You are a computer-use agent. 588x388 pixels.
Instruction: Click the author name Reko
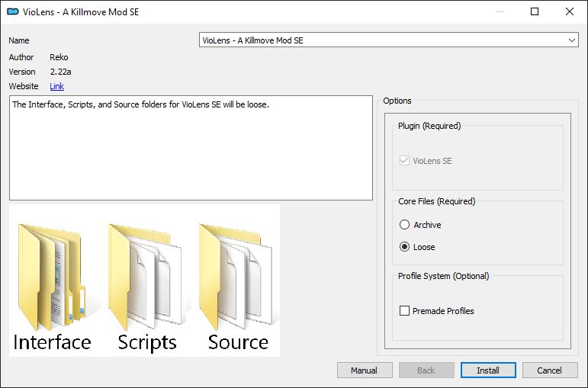59,57
